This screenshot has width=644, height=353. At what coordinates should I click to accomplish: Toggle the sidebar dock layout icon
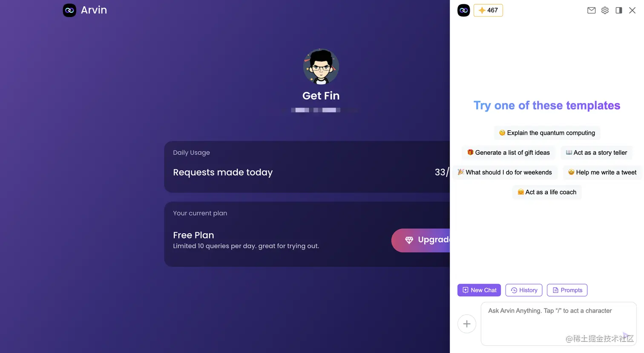click(x=619, y=10)
